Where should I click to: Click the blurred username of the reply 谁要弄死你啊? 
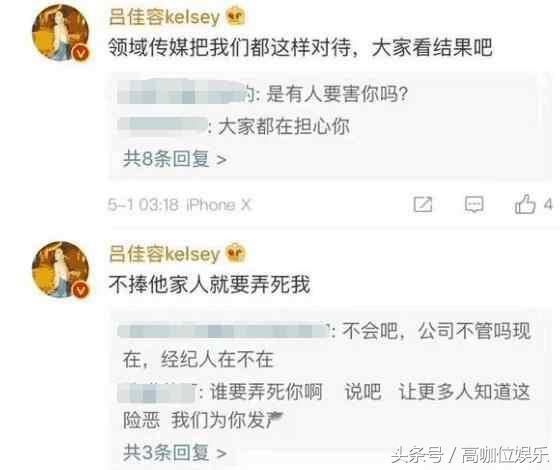pyautogui.click(x=156, y=393)
